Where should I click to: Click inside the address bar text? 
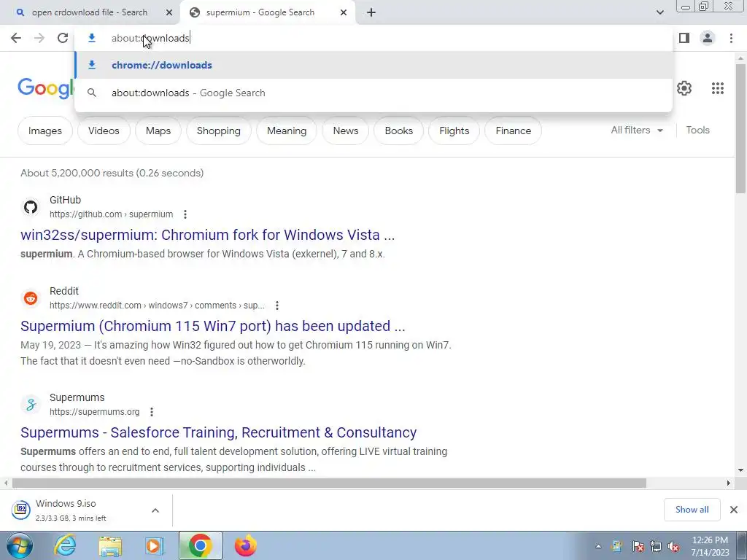(x=150, y=38)
